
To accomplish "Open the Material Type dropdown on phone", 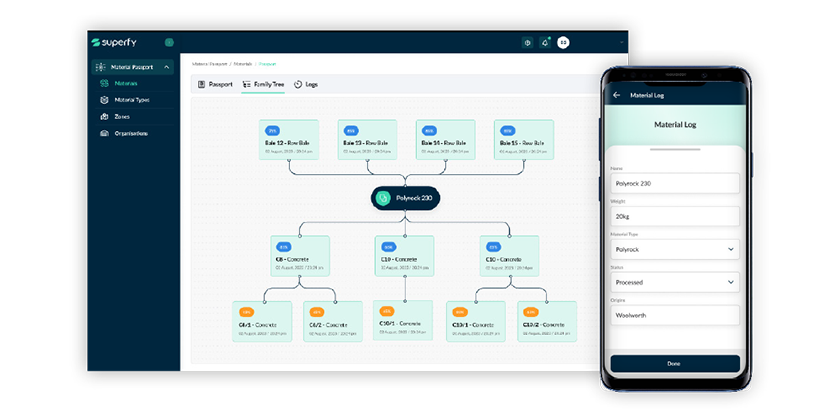I will pyautogui.click(x=674, y=249).
